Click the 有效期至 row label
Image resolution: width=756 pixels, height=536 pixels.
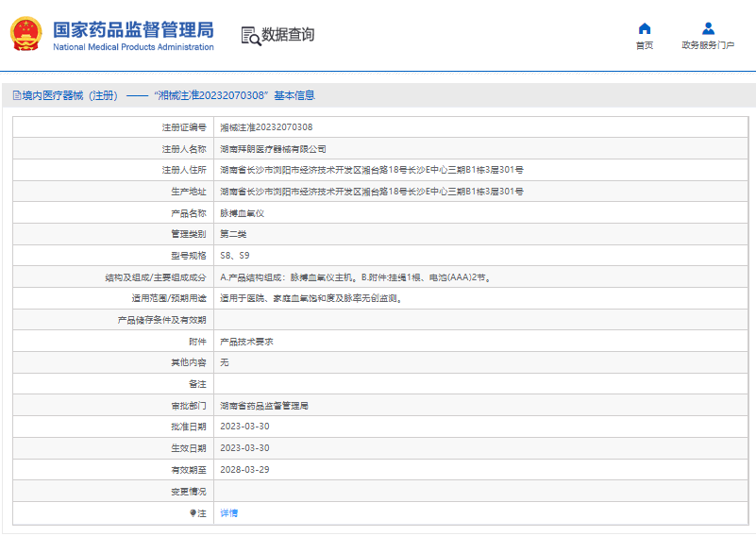coord(189,470)
